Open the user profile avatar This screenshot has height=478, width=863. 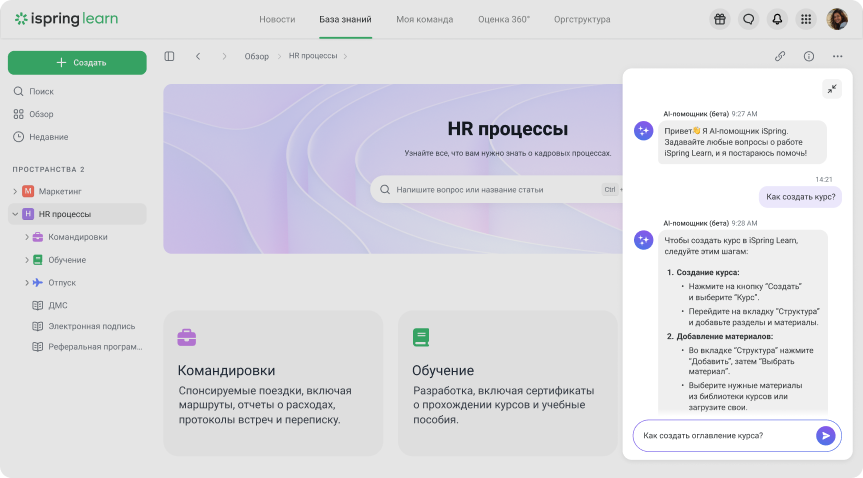click(837, 19)
